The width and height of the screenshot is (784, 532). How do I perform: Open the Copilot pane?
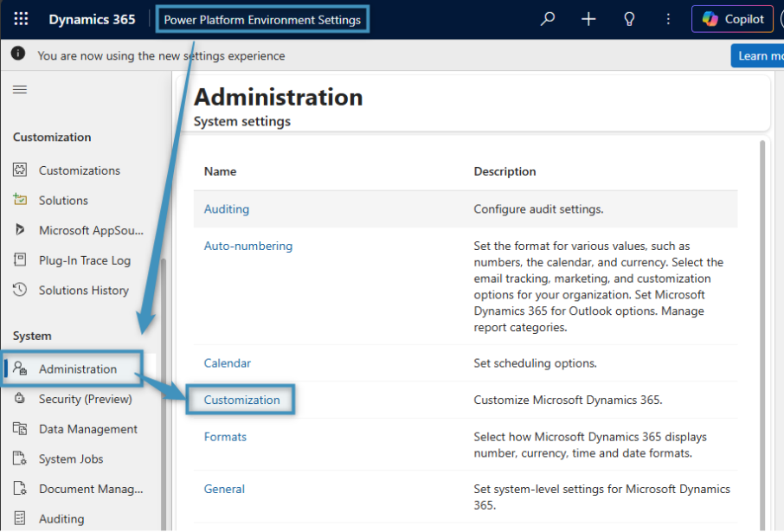point(732,20)
